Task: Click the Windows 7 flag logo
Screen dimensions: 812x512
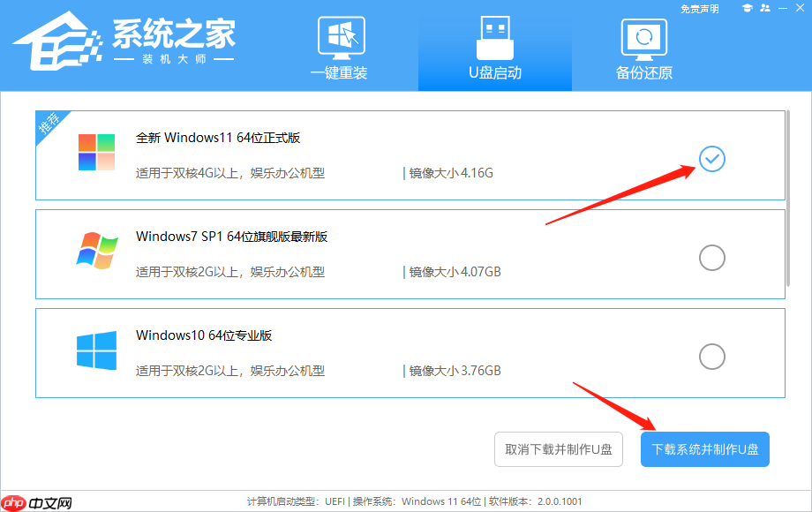Action: click(x=97, y=251)
